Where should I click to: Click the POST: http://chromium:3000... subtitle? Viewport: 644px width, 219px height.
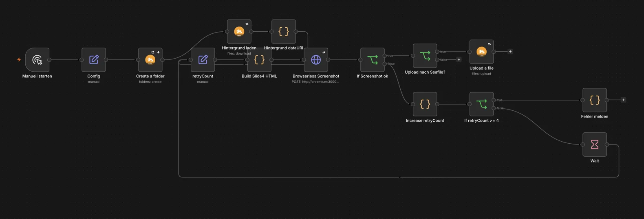click(315, 82)
